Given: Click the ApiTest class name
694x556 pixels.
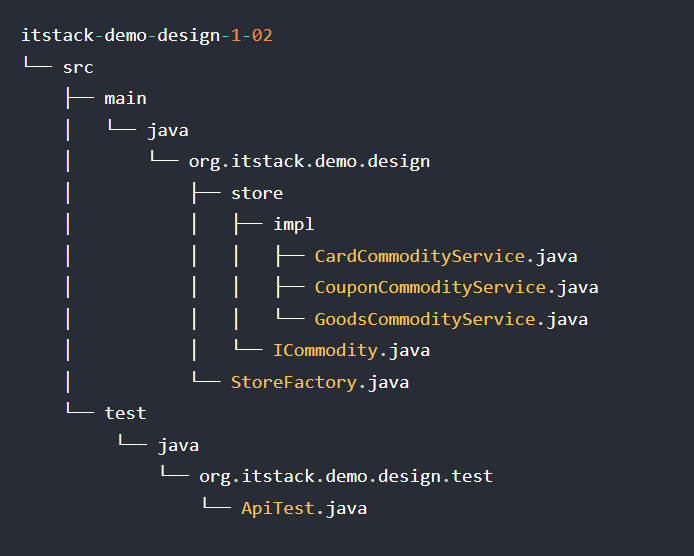Looking at the screenshot, I should click(278, 508).
